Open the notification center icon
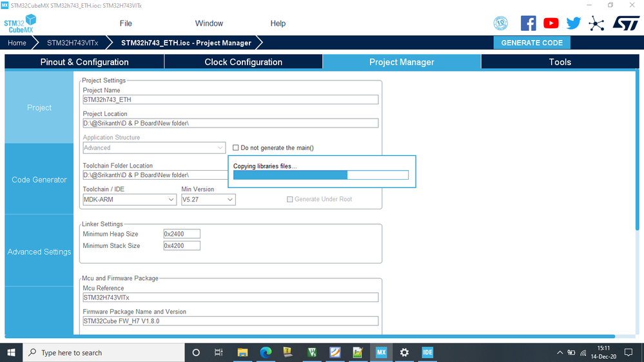644x362 pixels. click(629, 352)
